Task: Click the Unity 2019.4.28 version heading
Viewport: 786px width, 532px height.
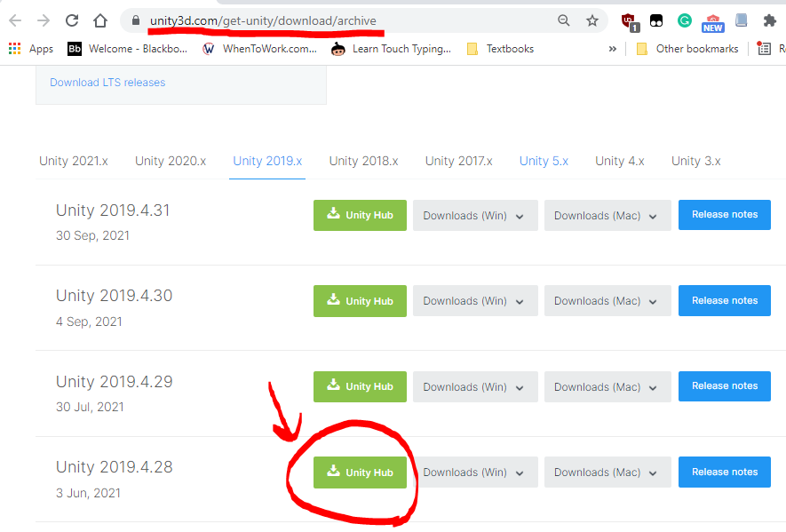Action: [114, 467]
